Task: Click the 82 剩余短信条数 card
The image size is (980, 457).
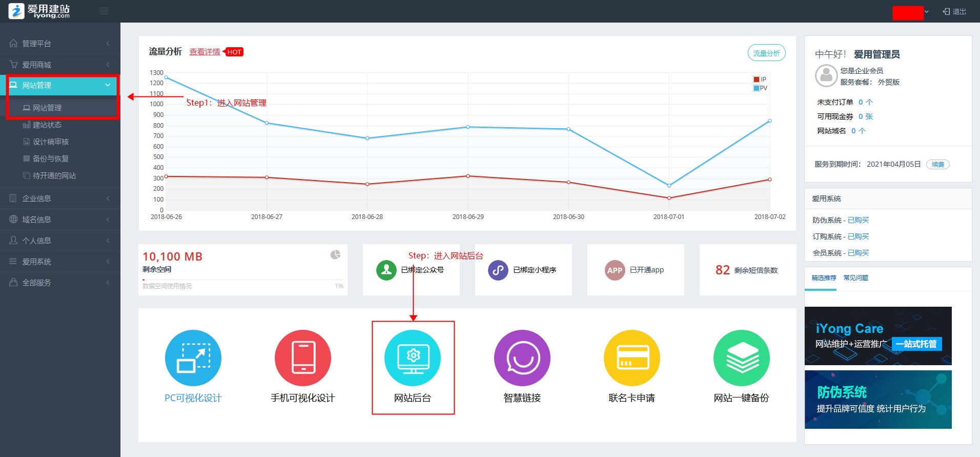Action: (x=748, y=270)
